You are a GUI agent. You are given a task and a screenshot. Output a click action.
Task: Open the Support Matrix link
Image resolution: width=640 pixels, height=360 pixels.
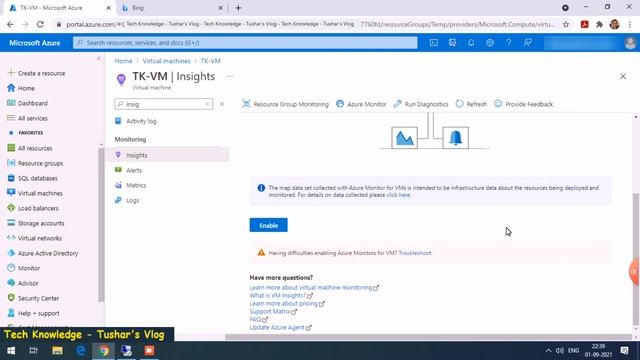(x=273, y=311)
